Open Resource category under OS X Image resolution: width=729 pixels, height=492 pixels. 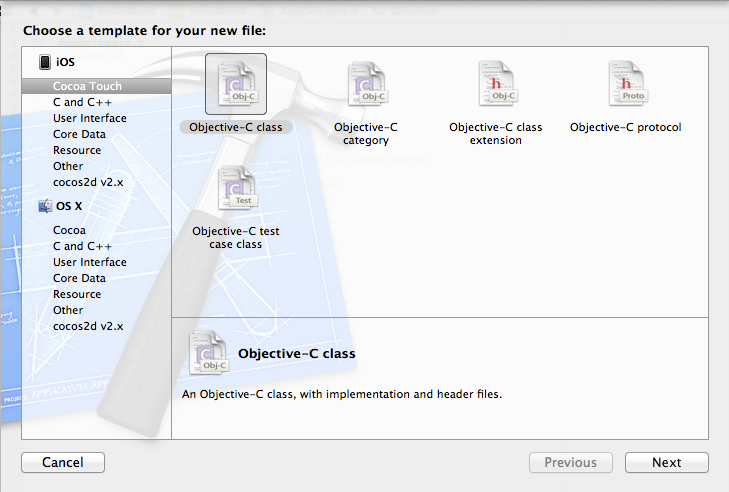tap(77, 294)
